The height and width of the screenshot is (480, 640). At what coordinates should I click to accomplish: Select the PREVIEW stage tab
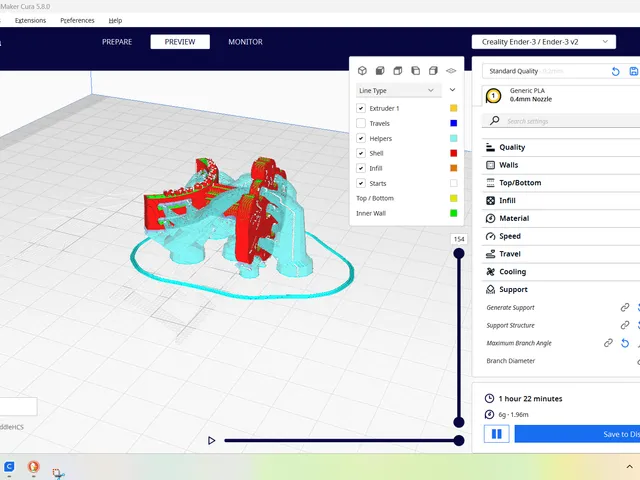180,42
